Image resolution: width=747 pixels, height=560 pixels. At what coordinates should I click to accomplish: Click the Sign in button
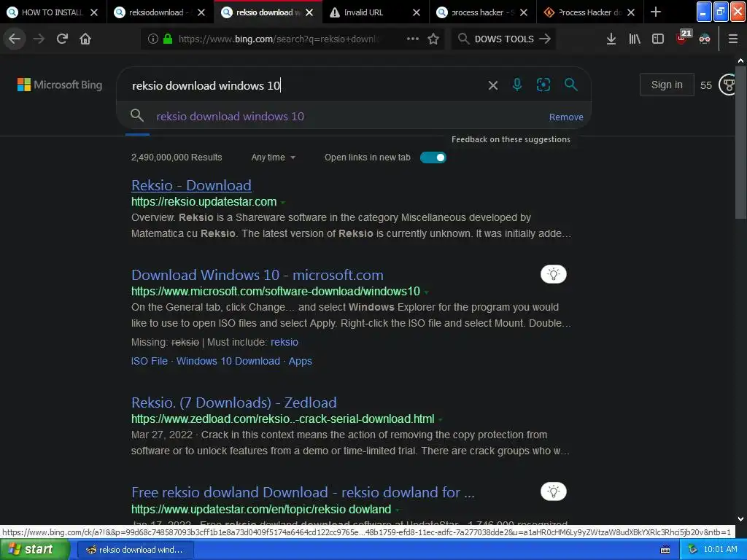pyautogui.click(x=667, y=85)
